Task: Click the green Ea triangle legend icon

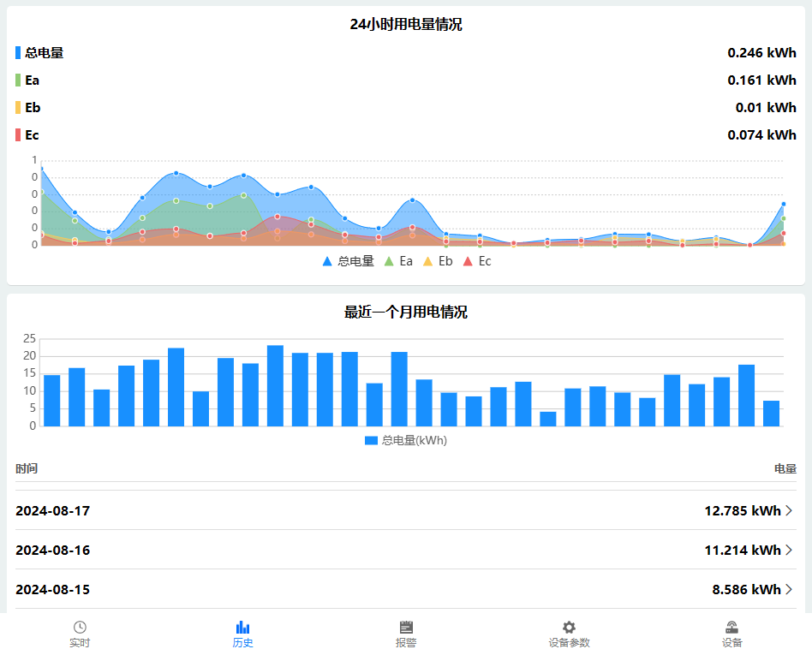Action: click(389, 261)
